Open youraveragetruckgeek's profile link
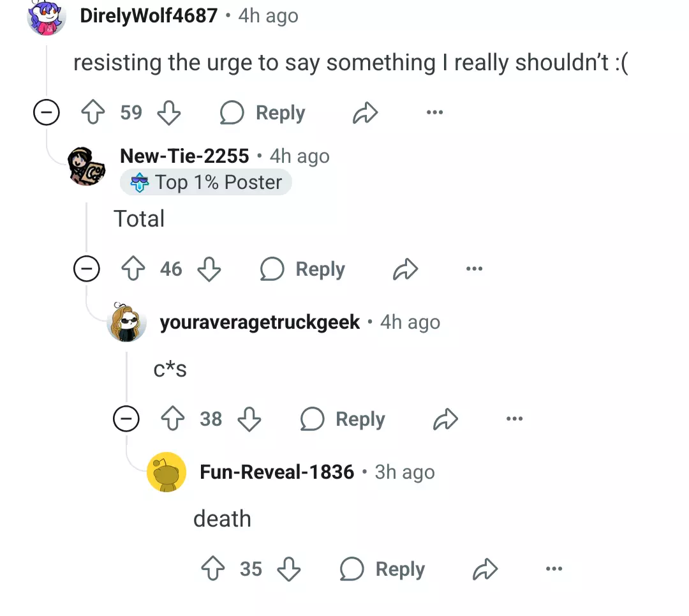Screen dimensions: 689x616 pyautogui.click(x=260, y=322)
